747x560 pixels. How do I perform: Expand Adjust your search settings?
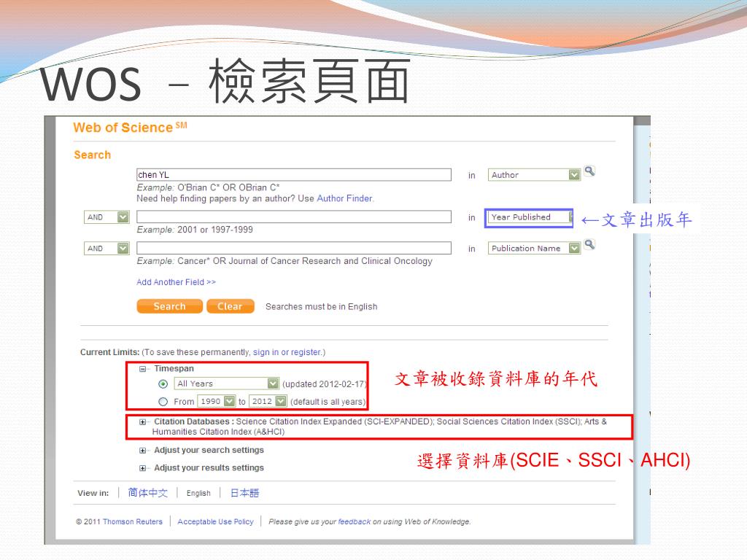point(142,451)
